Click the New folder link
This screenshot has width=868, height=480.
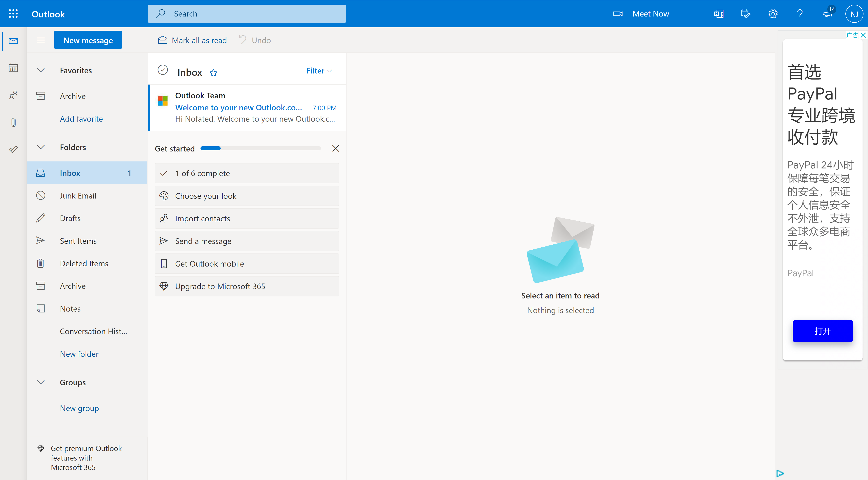click(x=79, y=354)
